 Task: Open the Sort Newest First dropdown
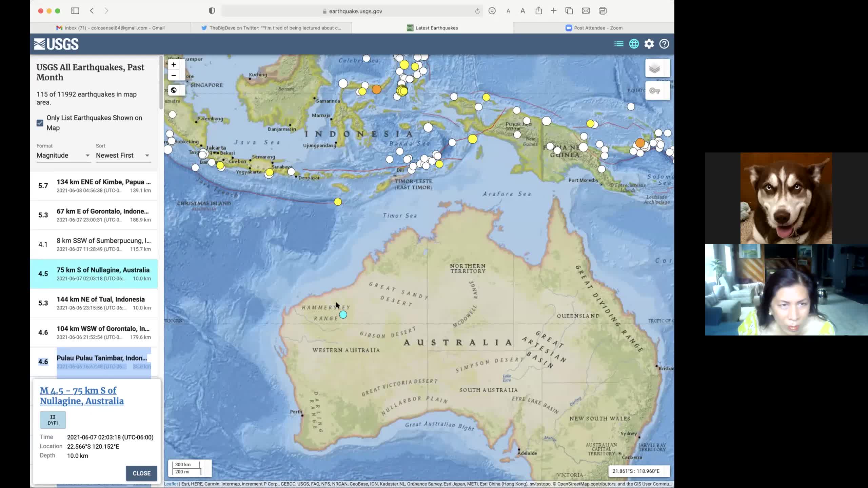(123, 155)
